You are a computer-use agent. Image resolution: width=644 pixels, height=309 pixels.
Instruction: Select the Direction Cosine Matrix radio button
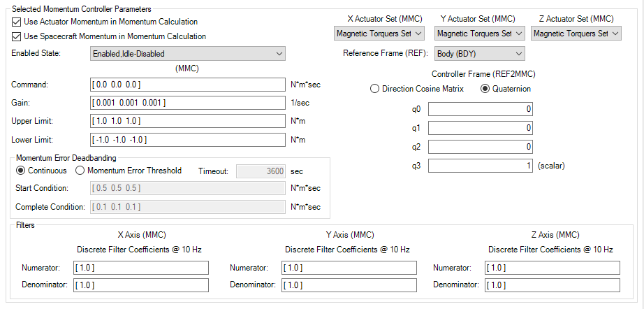pyautogui.click(x=375, y=89)
